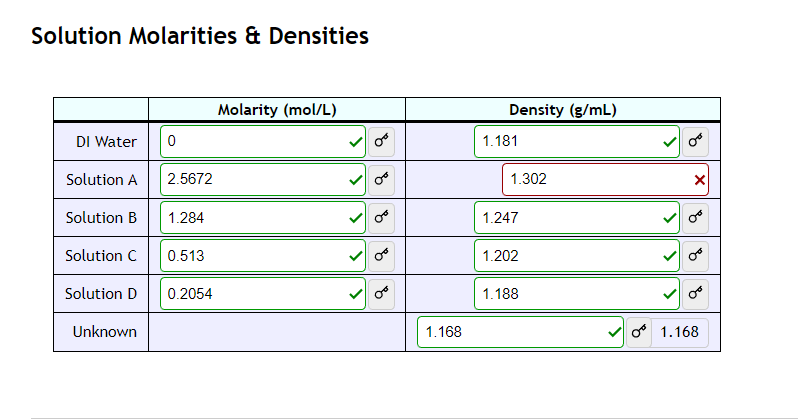The image size is (798, 419).
Task: Click the key icon beside Solution A molarity
Action: coord(381,179)
